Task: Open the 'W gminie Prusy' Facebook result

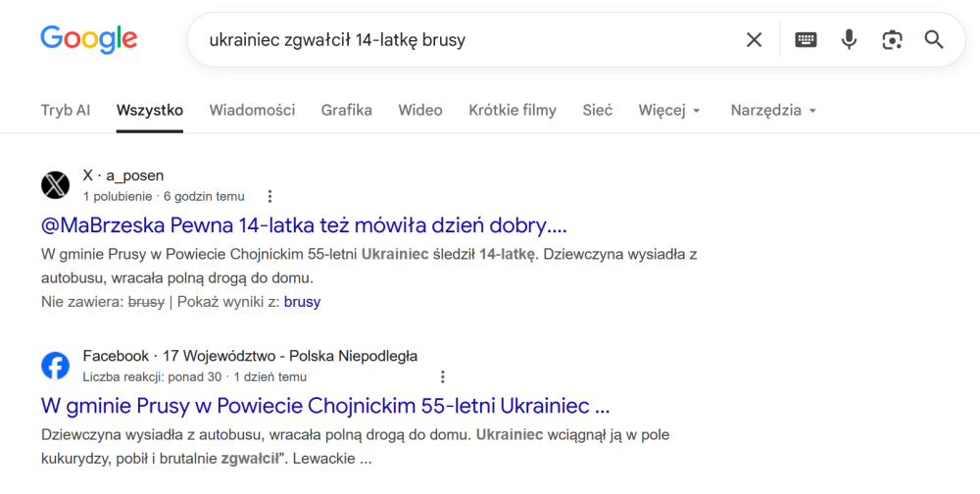Action: (x=325, y=406)
